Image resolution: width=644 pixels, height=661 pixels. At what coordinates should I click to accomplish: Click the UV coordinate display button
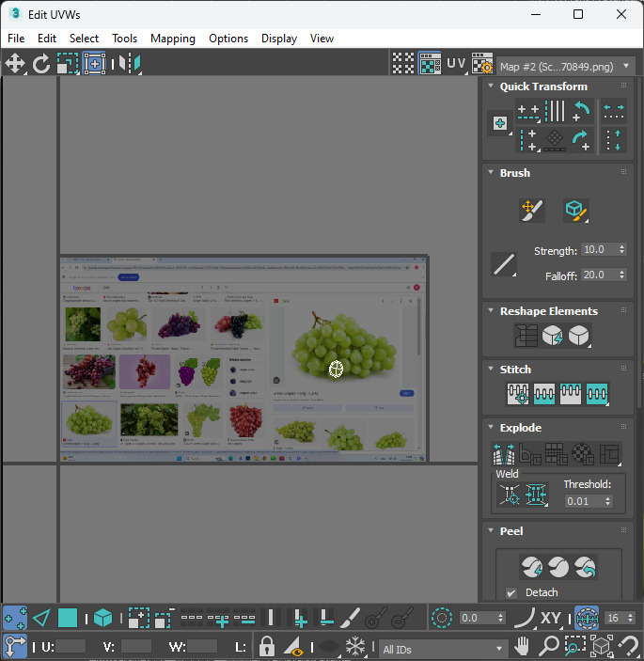[x=457, y=63]
